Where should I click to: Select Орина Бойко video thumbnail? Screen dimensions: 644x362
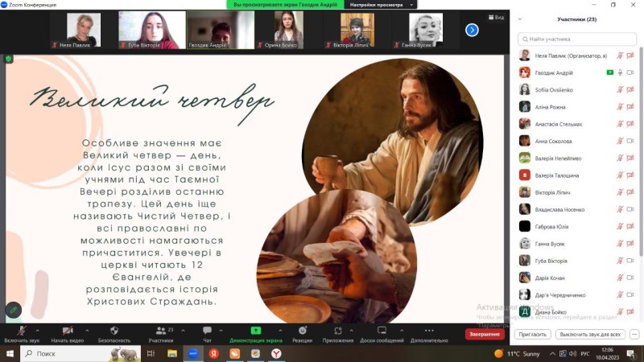[289, 30]
